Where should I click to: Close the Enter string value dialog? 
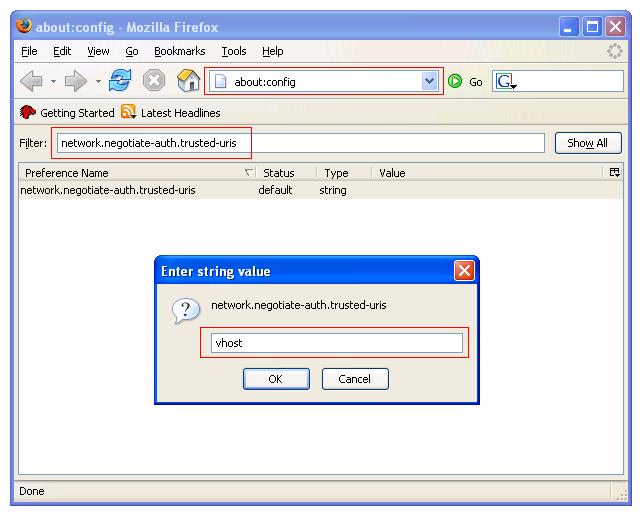coord(464,271)
